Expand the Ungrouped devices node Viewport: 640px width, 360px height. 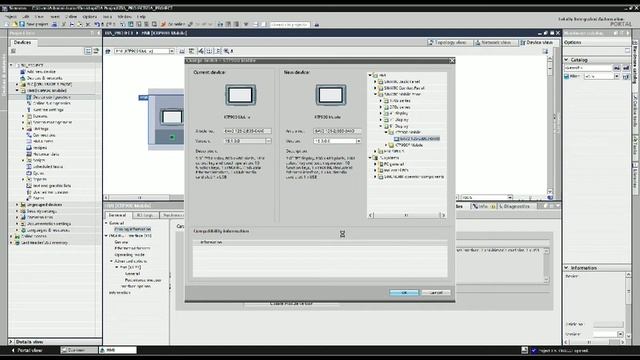(x=17, y=204)
